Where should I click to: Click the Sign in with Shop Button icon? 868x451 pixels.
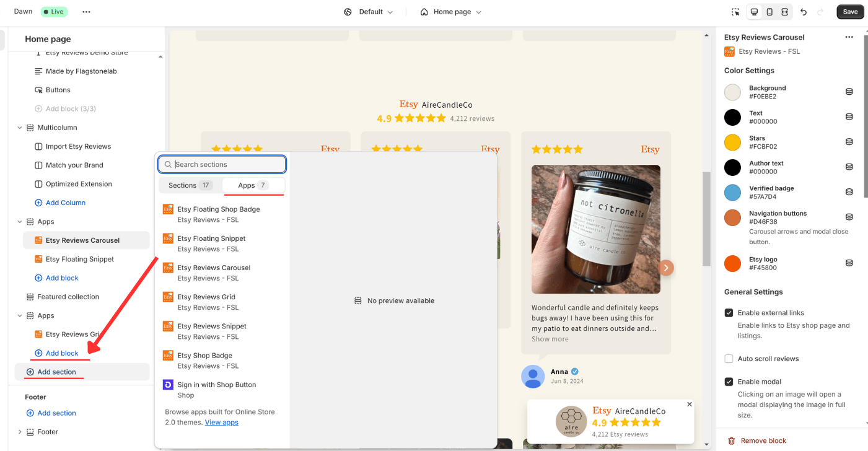(168, 385)
